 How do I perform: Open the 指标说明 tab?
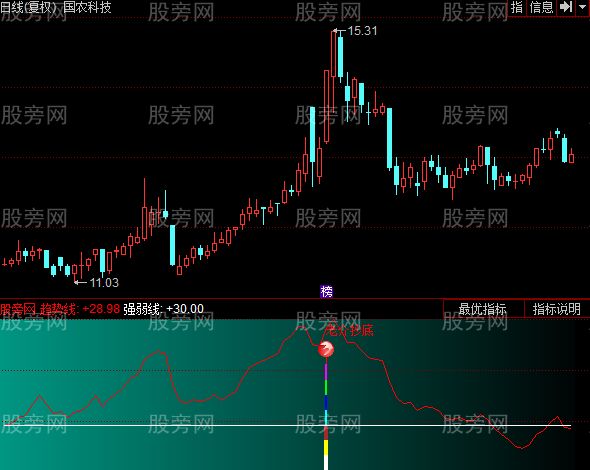pos(557,309)
